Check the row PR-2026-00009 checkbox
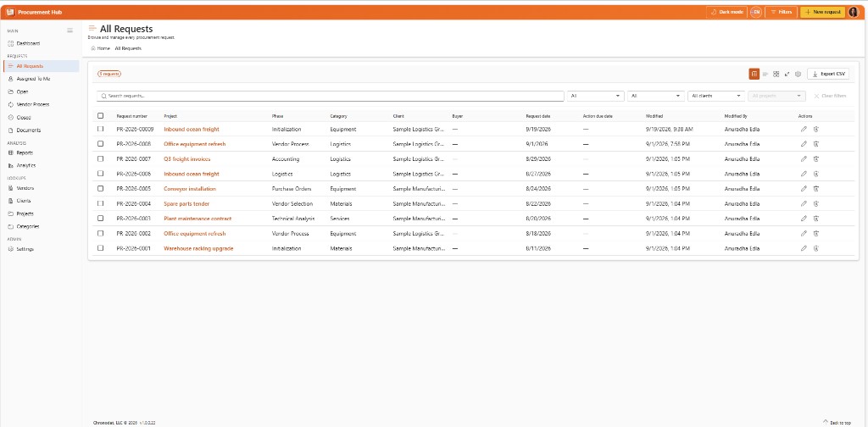The image size is (868, 427). click(100, 129)
